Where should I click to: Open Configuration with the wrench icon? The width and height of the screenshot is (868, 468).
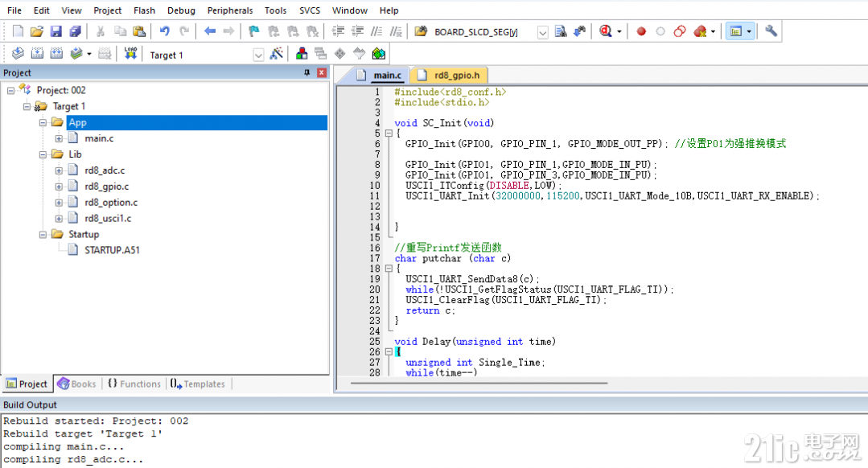[x=771, y=31]
